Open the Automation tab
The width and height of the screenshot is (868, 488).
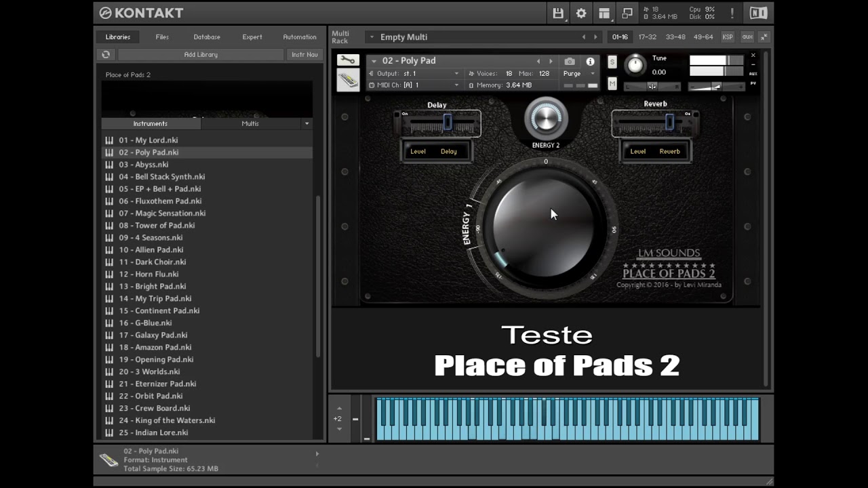[300, 37]
